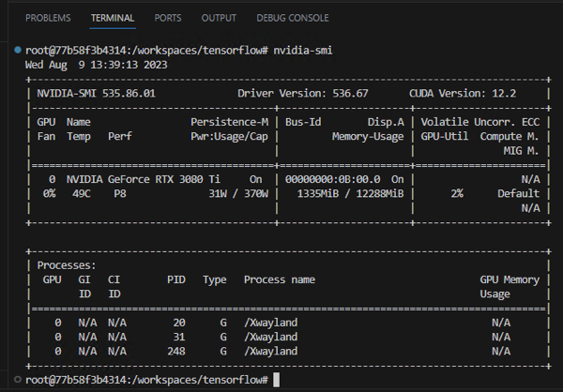Click the 'Process name' column header
Screen dimensions: 563x392
click(280, 279)
